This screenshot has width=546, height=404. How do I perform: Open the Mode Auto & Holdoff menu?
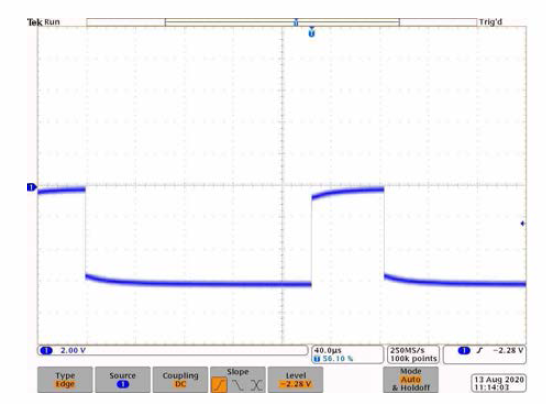411,380
